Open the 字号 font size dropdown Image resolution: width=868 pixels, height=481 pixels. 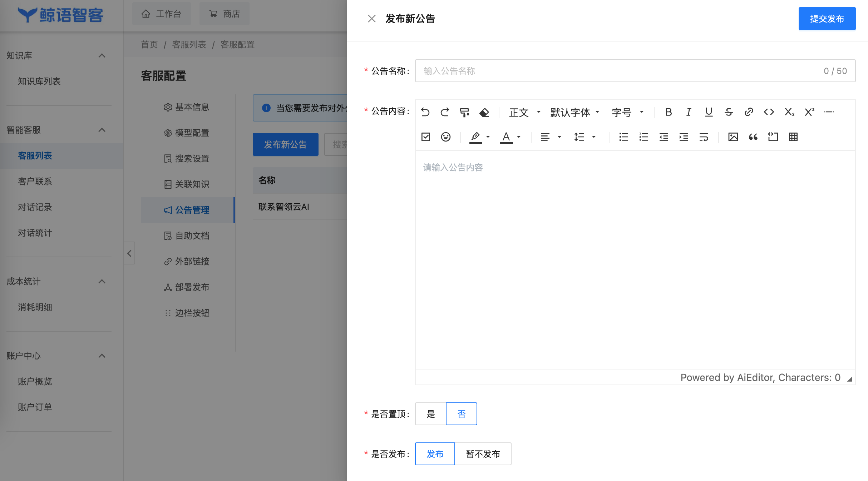tap(628, 112)
